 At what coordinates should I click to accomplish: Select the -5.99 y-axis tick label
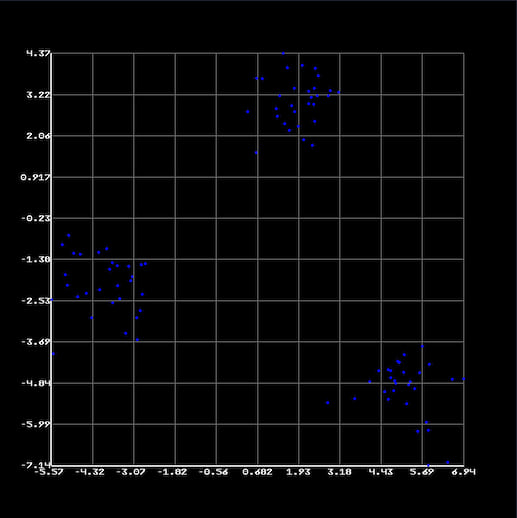point(37,425)
